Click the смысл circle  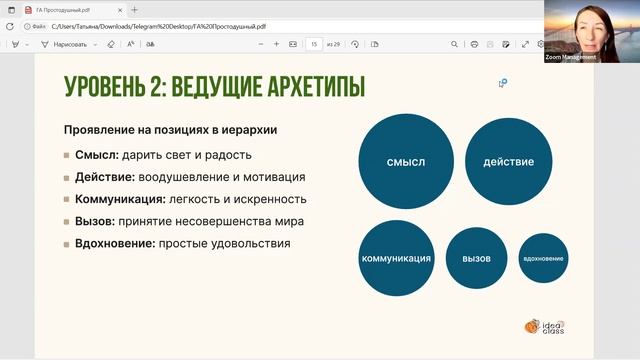click(406, 161)
